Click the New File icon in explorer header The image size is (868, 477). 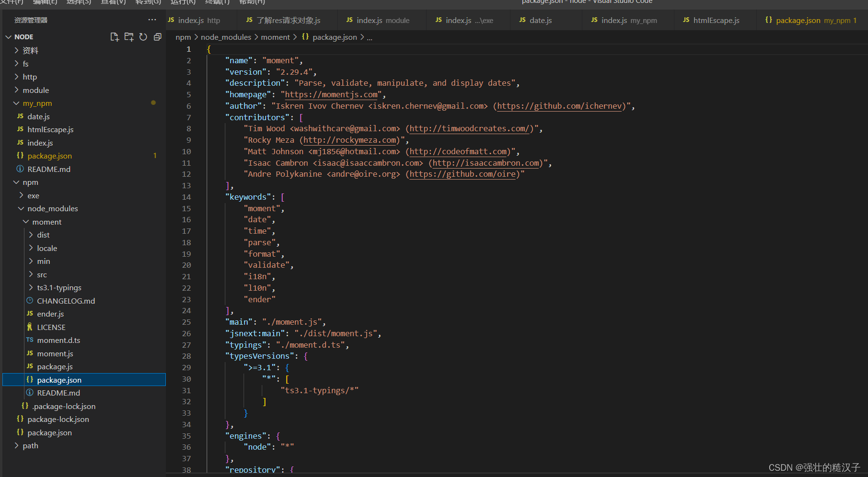[x=115, y=37]
